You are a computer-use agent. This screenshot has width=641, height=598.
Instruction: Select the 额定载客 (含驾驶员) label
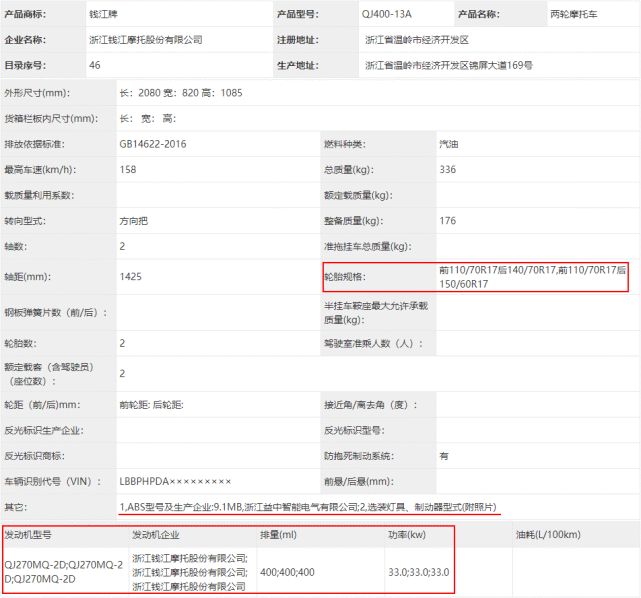coord(49,374)
